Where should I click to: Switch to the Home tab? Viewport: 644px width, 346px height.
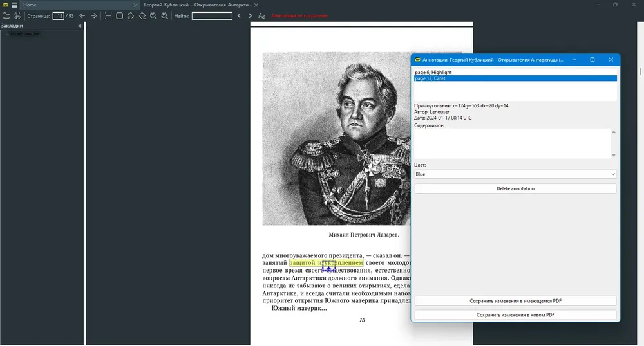30,5
